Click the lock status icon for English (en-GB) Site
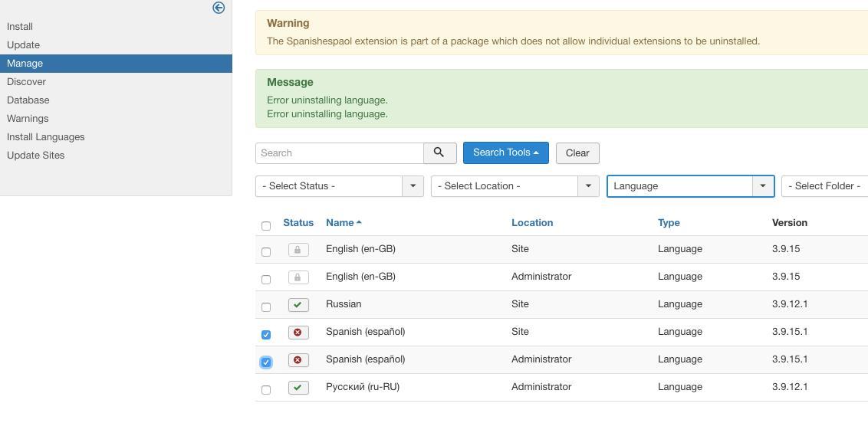 point(298,250)
